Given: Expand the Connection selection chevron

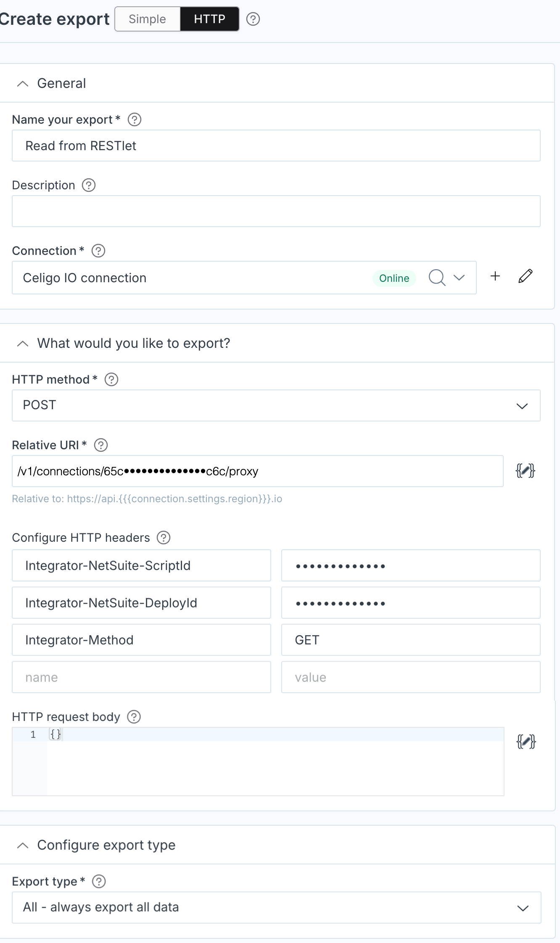Looking at the screenshot, I should 459,278.
